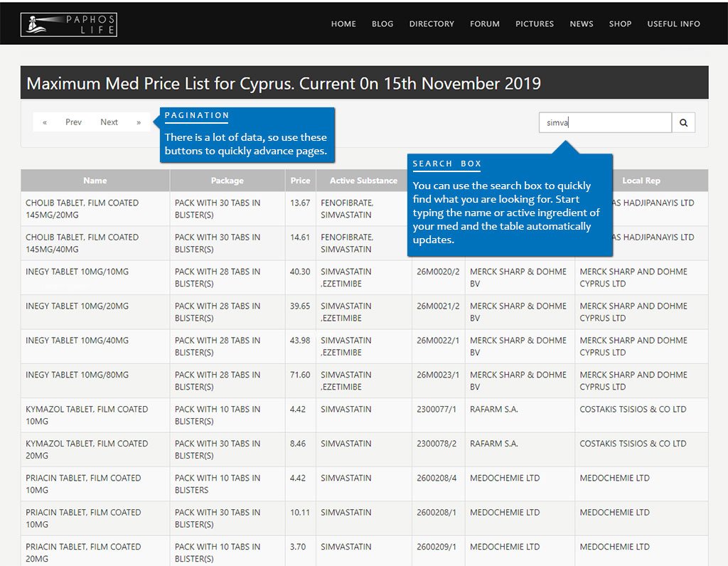Image resolution: width=728 pixels, height=566 pixels.
Task: Click registration number 26M0021/2
Action: pos(438,306)
